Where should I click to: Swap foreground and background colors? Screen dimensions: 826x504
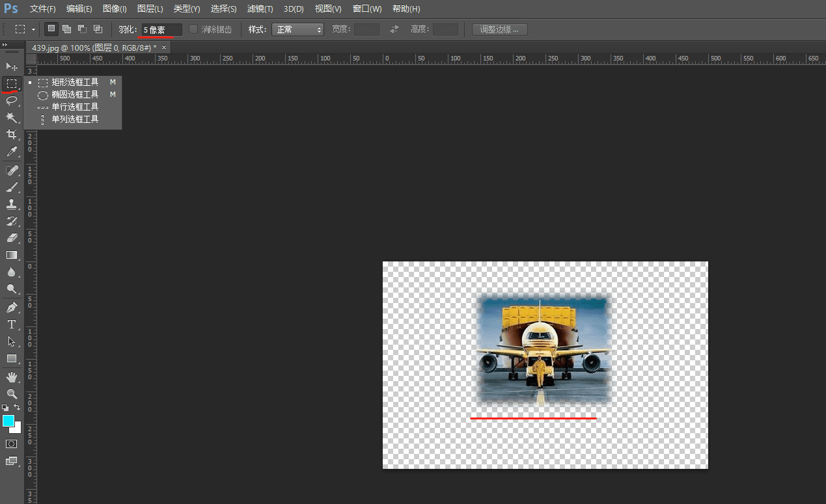(18, 408)
